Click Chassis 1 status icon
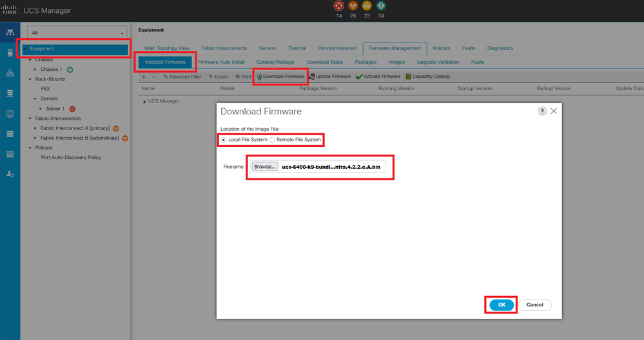 [70, 70]
